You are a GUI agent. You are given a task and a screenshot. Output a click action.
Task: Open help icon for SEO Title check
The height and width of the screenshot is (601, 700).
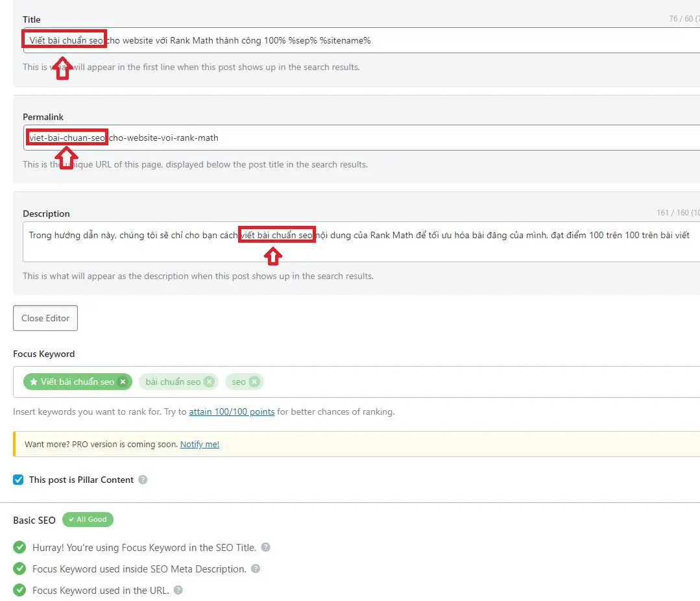(x=265, y=547)
